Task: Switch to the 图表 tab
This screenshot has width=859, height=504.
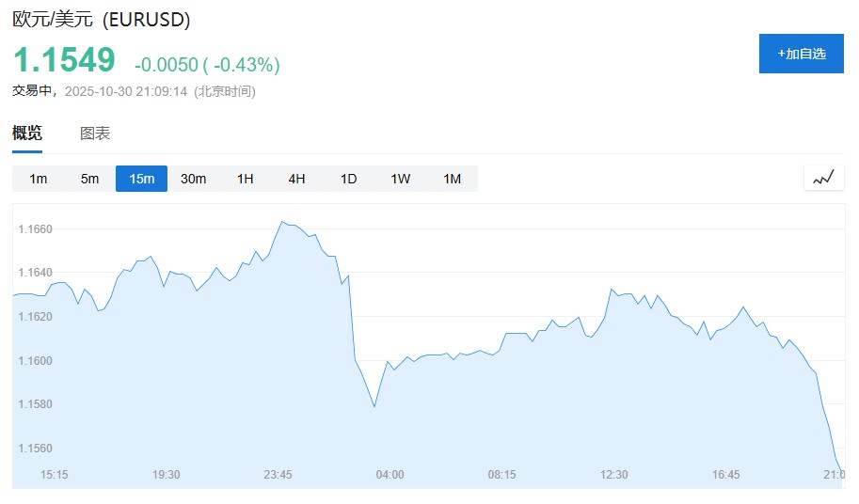Action: [x=95, y=134]
